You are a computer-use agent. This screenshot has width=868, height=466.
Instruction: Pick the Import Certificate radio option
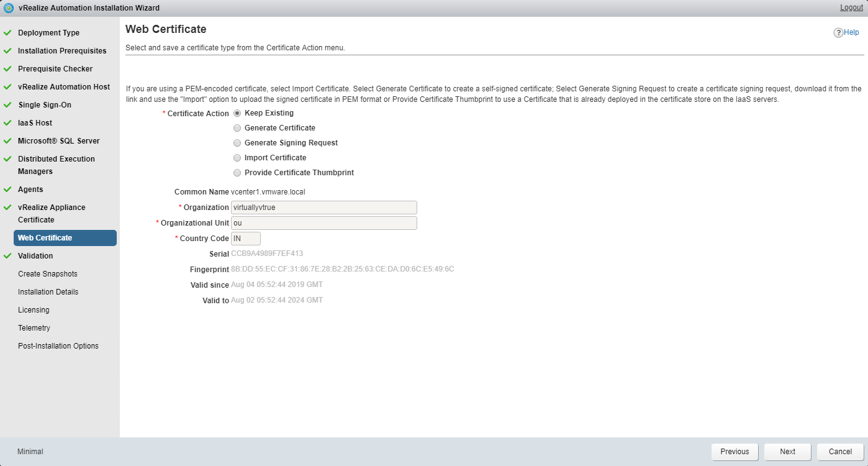[237, 158]
